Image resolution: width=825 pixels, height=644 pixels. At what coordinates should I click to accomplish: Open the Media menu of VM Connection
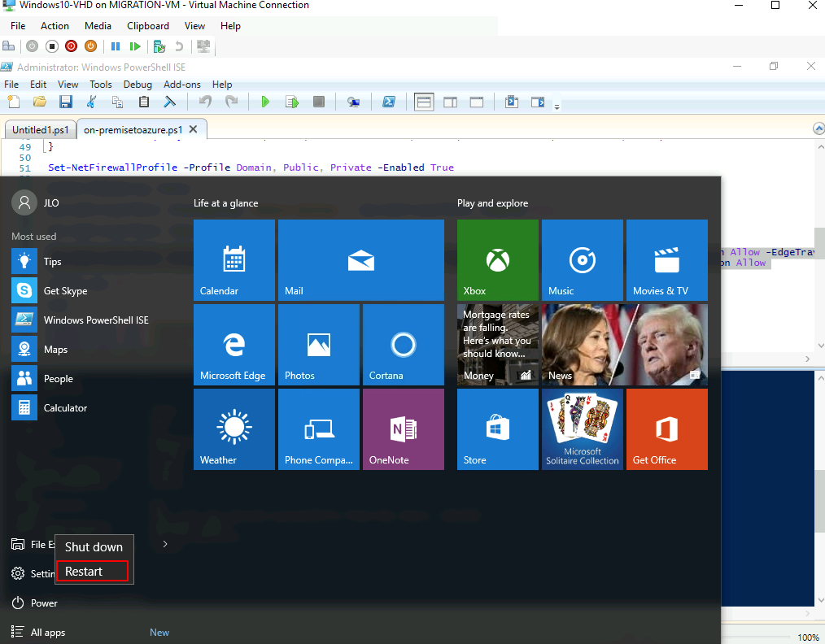tap(98, 26)
